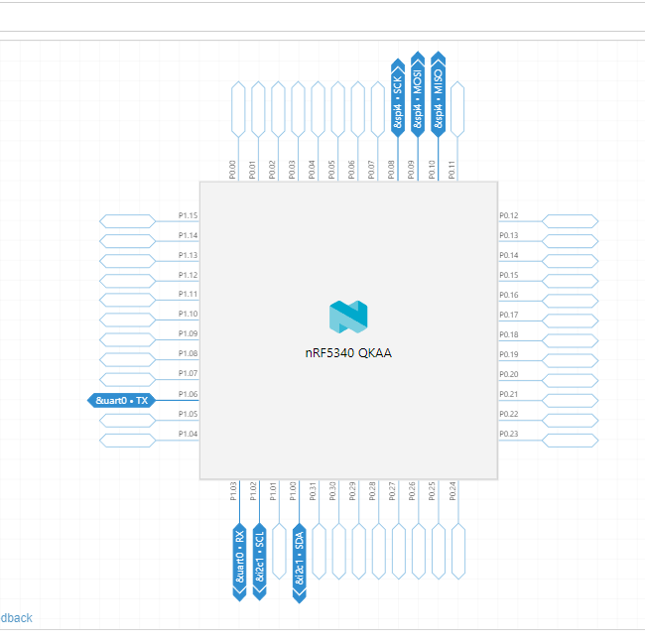Screen dimensions: 645x644
Task: Choose the empty pin slot for P0.26
Action: (419, 551)
